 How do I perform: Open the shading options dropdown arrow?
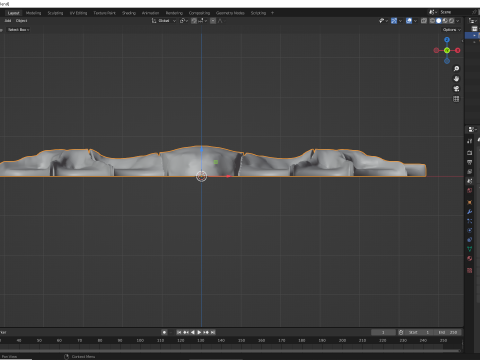pyautogui.click(x=458, y=21)
